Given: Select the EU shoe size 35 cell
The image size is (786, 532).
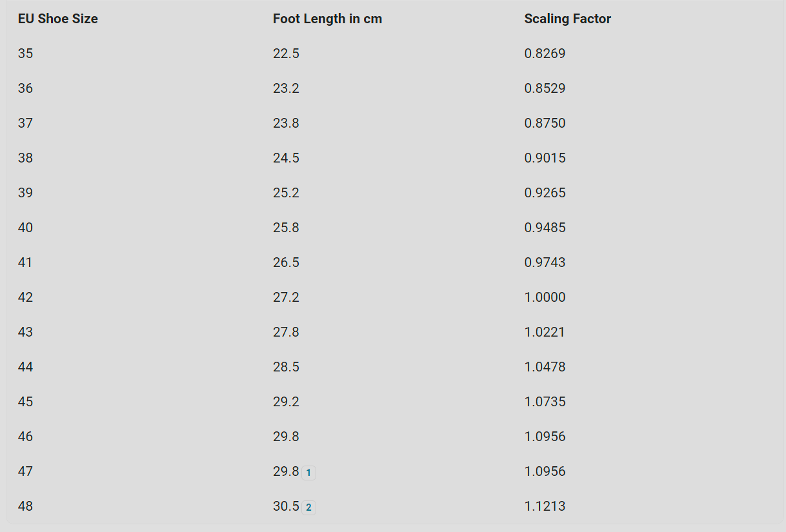Looking at the screenshot, I should [x=26, y=54].
